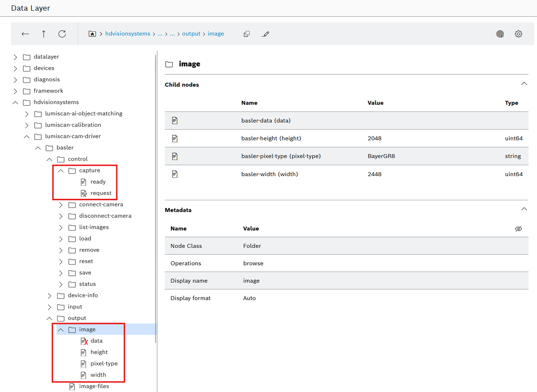Screen dimensions: 537x392
Task: Expand the devices tree node
Action: [15, 68]
